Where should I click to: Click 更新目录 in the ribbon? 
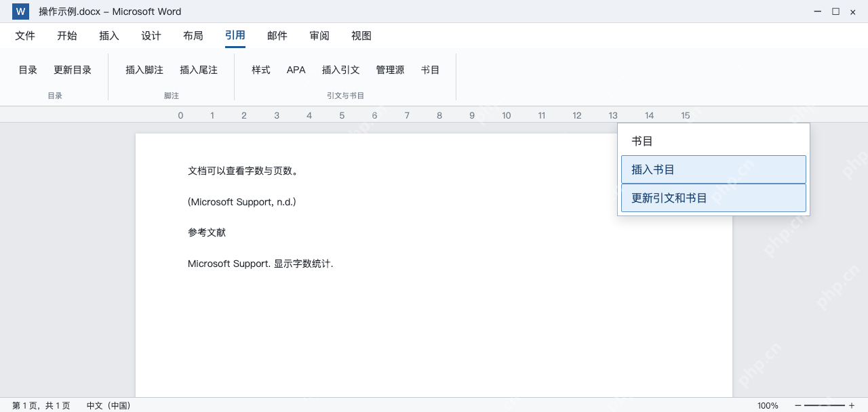coord(73,70)
